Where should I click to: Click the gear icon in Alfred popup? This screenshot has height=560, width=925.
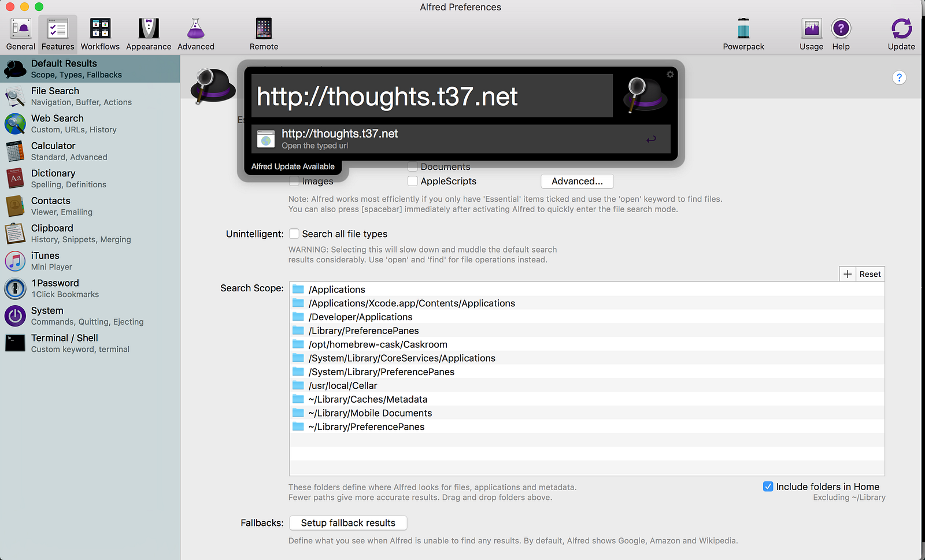pyautogui.click(x=670, y=75)
